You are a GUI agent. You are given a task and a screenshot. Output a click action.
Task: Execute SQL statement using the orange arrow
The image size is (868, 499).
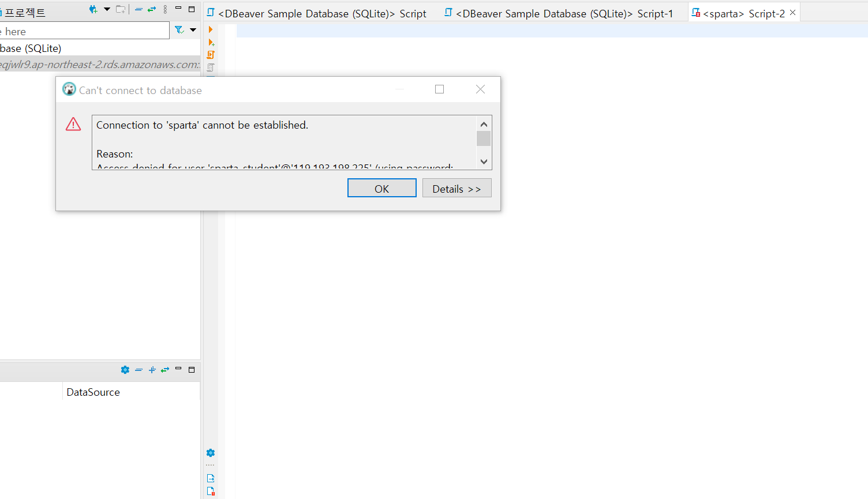[211, 29]
